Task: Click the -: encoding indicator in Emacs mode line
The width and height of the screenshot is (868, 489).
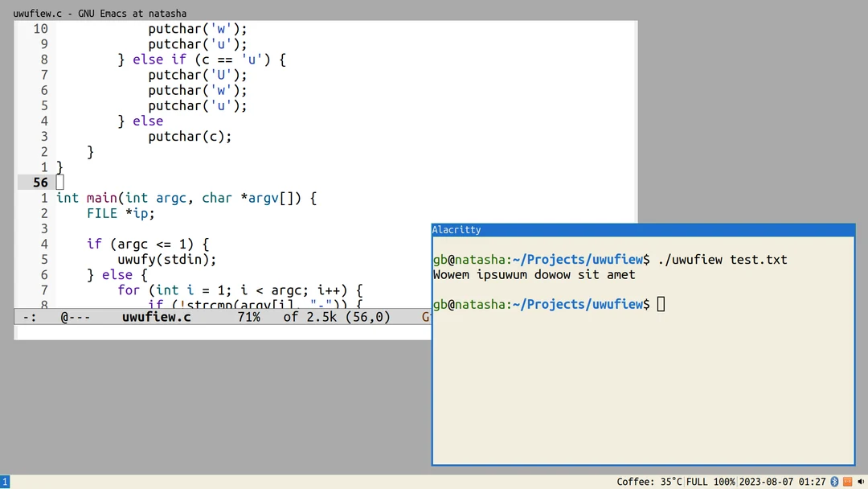Action: coord(27,317)
